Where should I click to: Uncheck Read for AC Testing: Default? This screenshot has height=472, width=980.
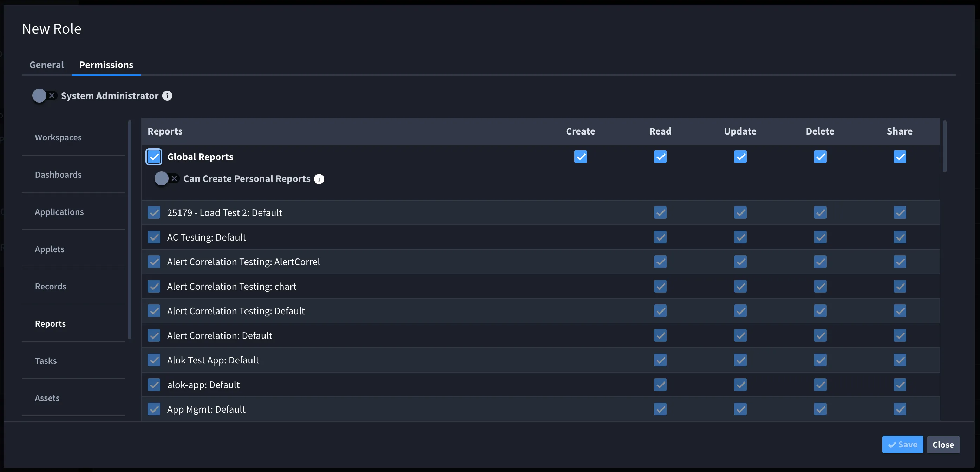tap(660, 237)
